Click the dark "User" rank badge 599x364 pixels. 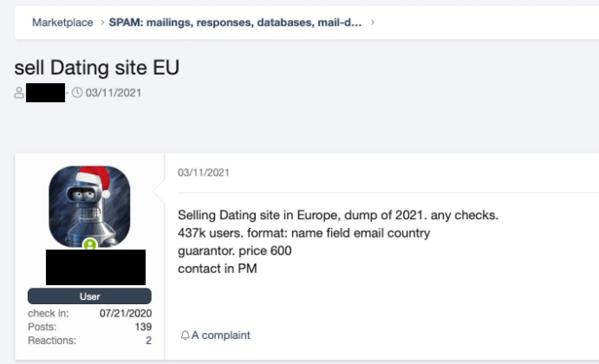click(x=90, y=296)
